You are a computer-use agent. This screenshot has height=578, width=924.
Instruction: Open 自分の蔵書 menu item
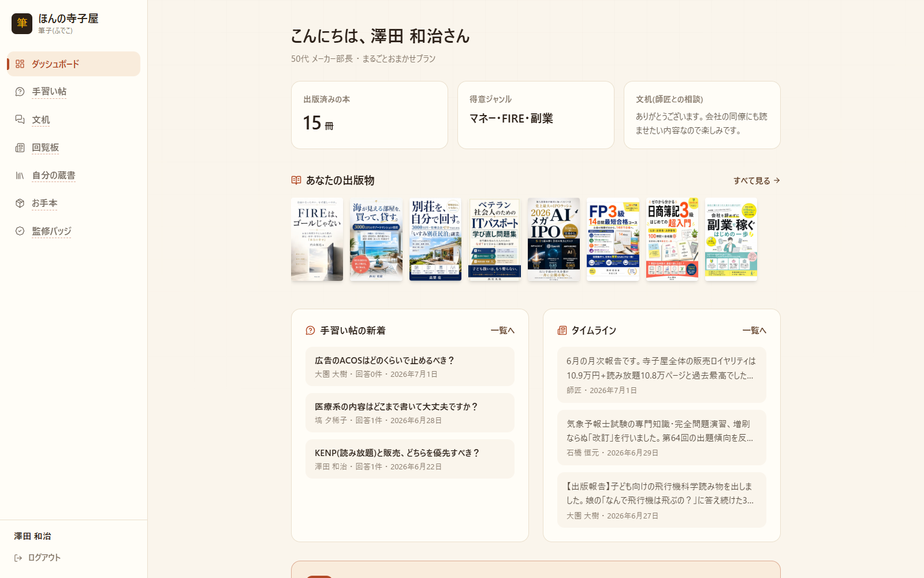click(x=74, y=175)
